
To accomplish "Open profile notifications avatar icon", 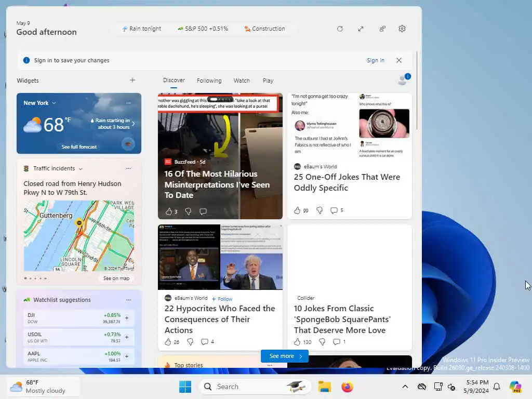I will tap(404, 79).
